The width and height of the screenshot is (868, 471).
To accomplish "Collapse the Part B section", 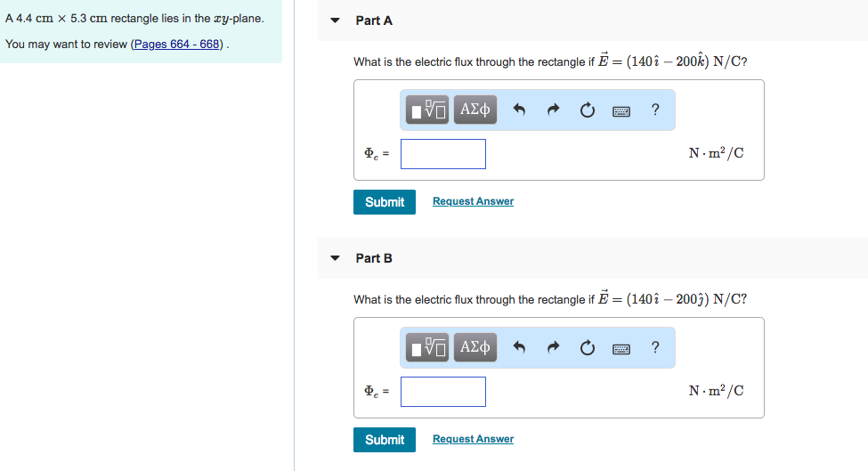I will [x=335, y=258].
